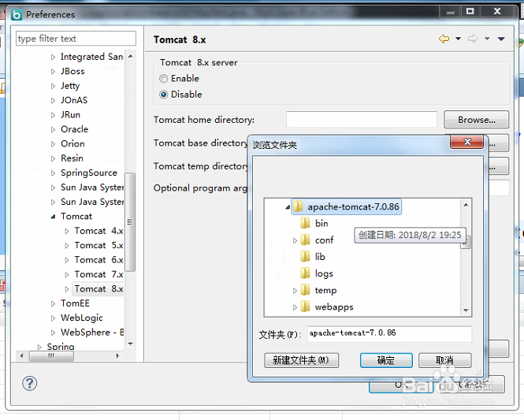Select Tomcat 6.x in the tree

pyautogui.click(x=99, y=259)
